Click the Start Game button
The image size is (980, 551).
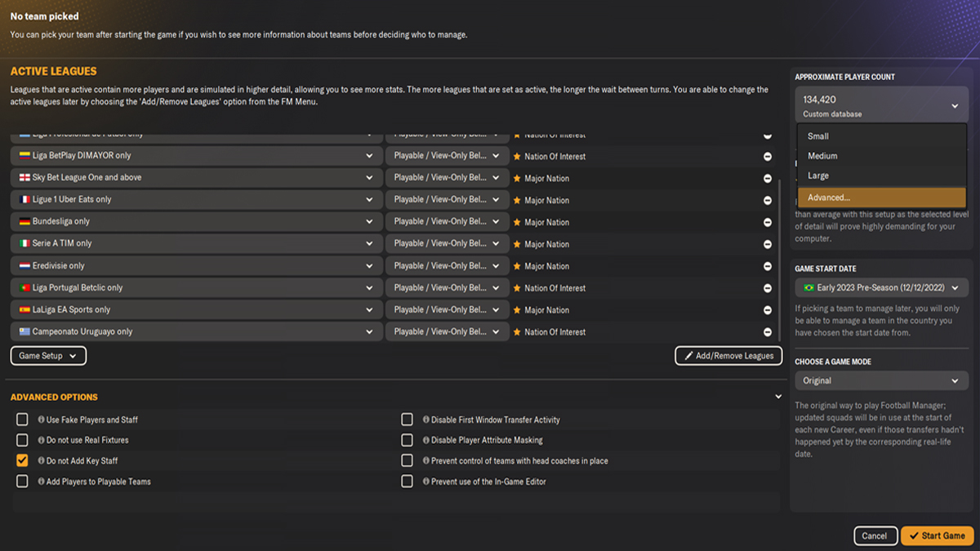point(936,535)
